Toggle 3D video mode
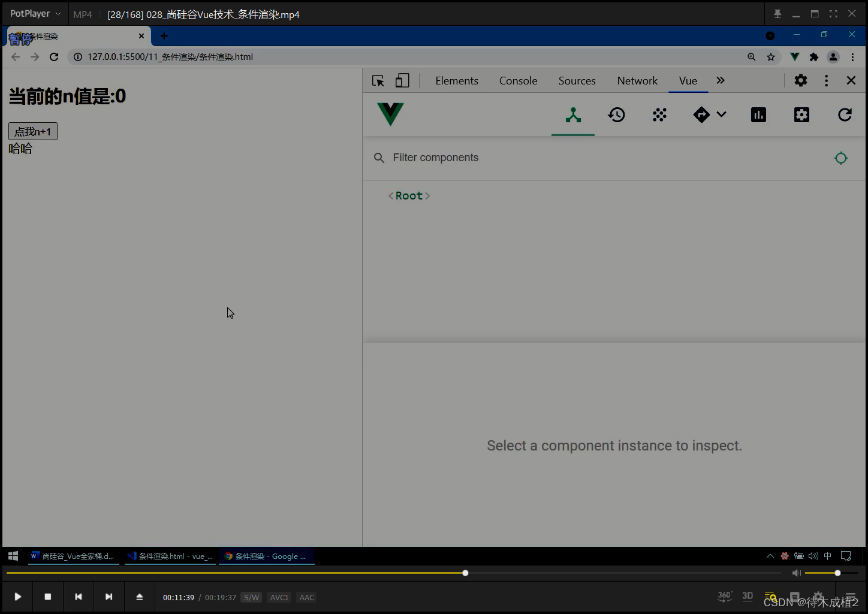The width and height of the screenshot is (868, 614). coord(748,596)
